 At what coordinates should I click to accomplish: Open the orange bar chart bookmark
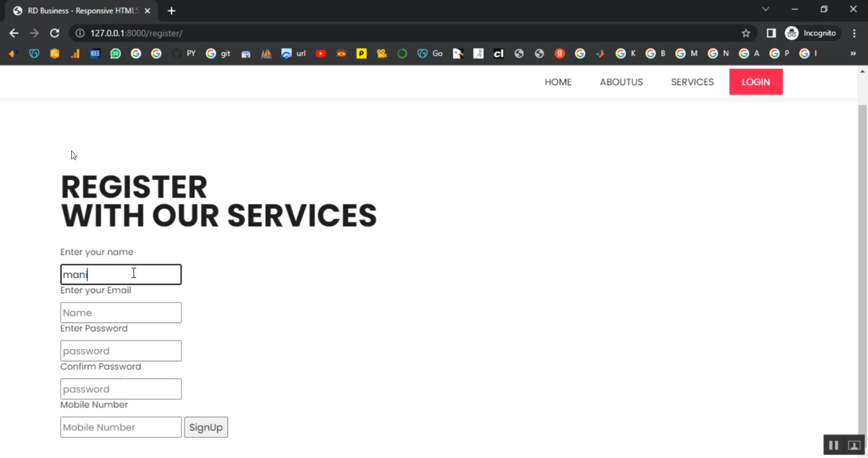pos(75,53)
